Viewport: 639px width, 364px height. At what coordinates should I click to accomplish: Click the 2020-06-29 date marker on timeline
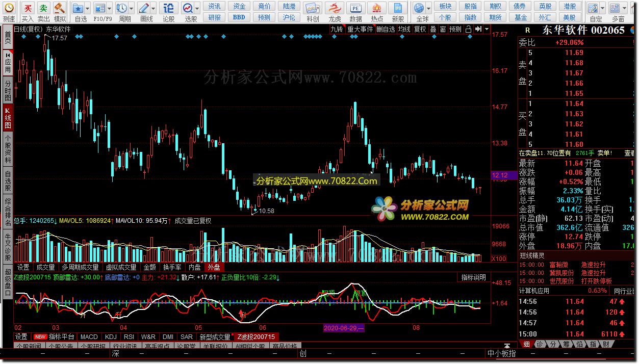click(x=344, y=327)
